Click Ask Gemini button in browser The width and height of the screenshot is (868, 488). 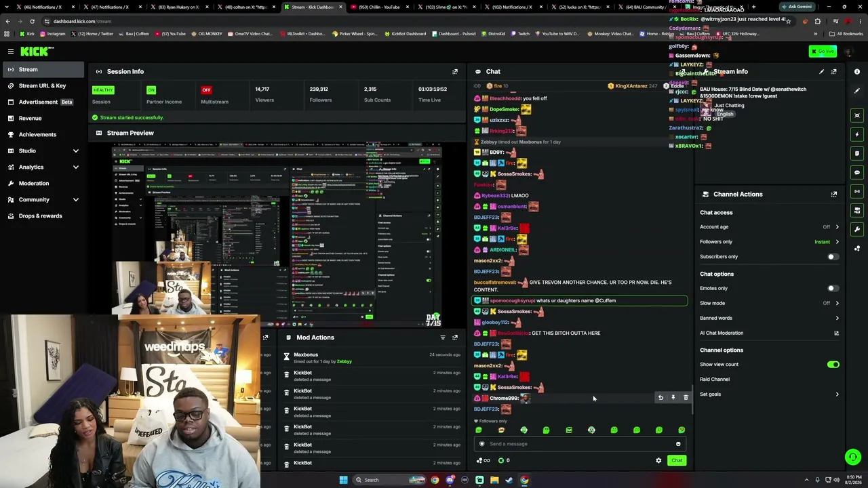pos(796,7)
